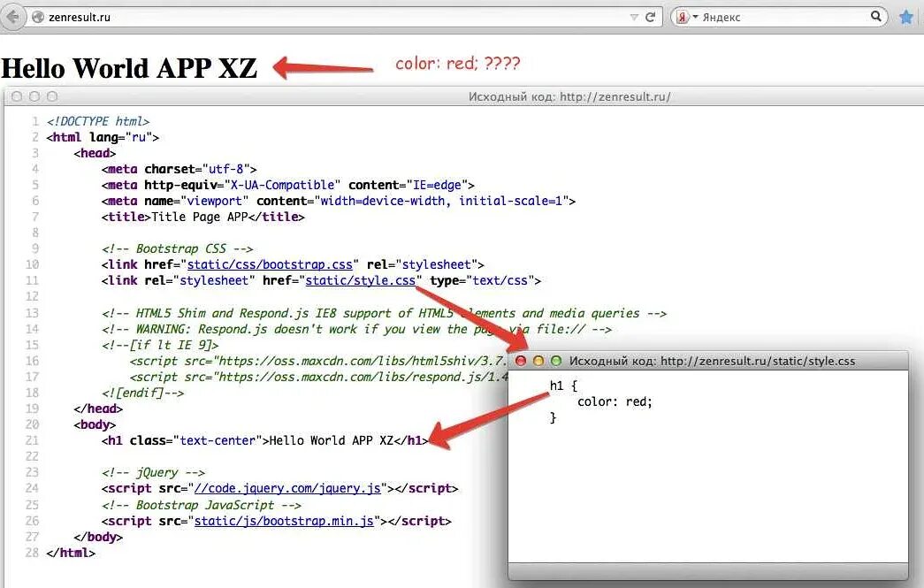
Task: Go back with the browser back arrow
Action: point(11,17)
